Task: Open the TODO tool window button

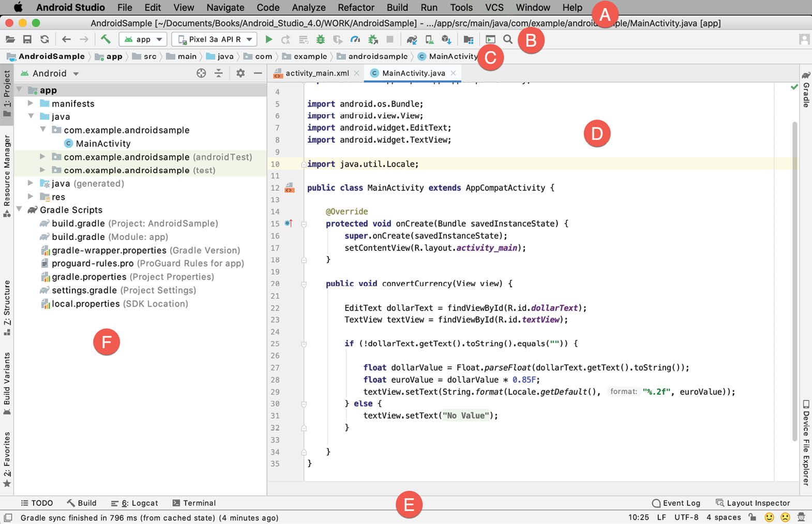Action: pos(37,503)
